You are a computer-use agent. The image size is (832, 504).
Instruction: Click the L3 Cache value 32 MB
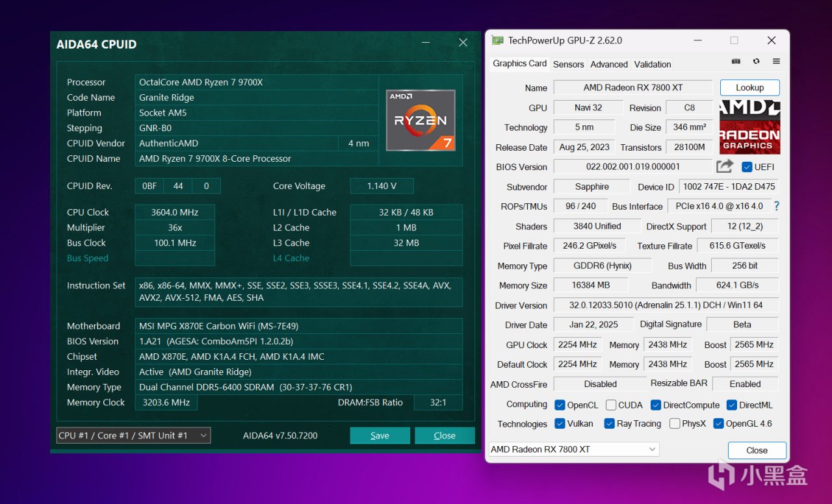pyautogui.click(x=406, y=243)
